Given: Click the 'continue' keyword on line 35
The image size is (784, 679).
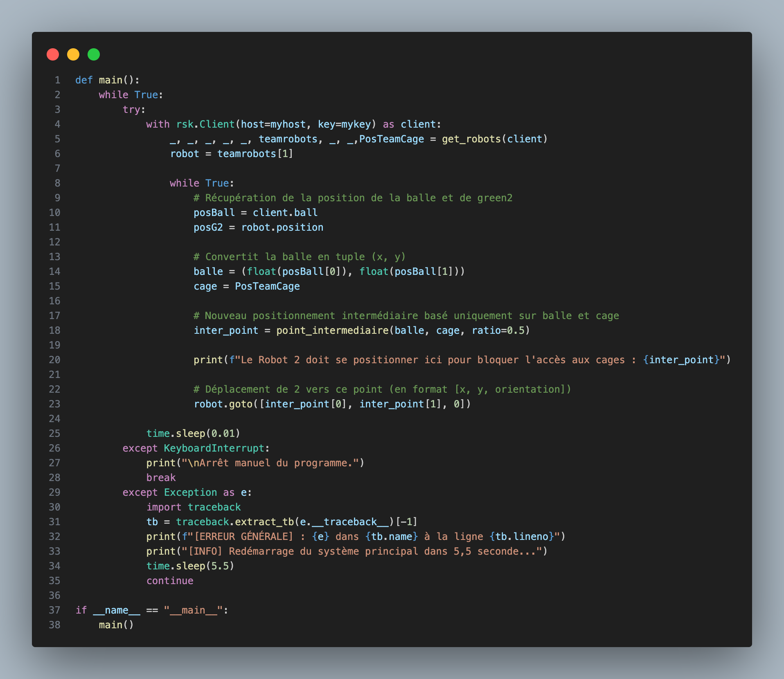Looking at the screenshot, I should pos(170,581).
